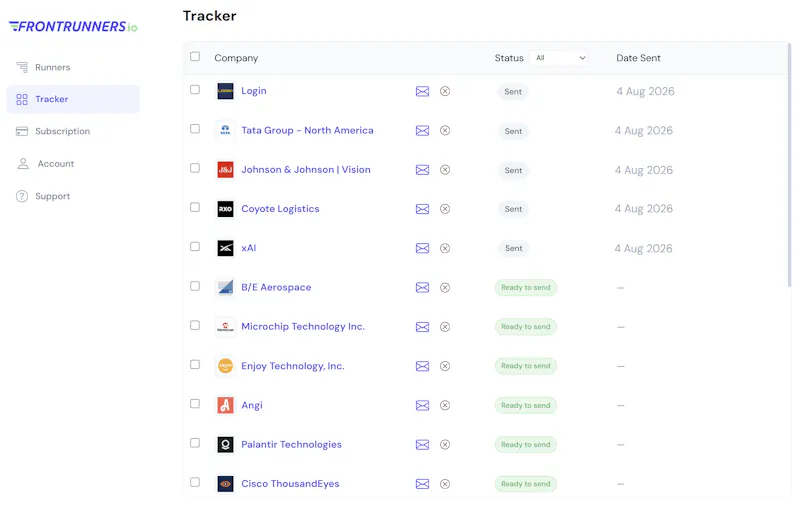Click the xAI company logo

(225, 248)
